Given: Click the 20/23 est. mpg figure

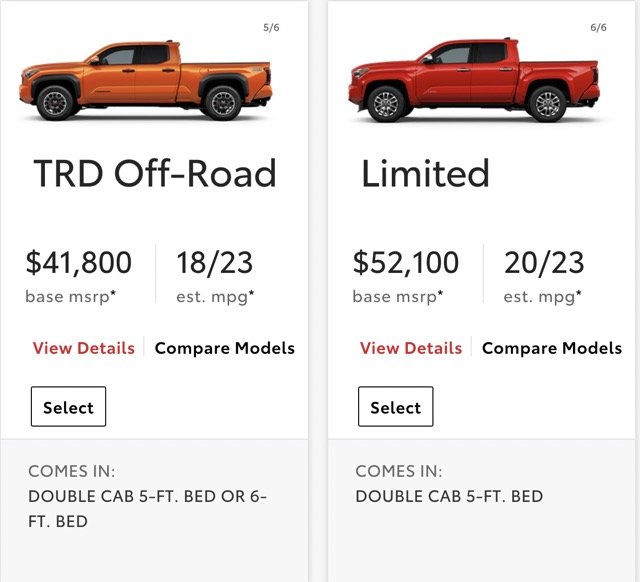Looking at the screenshot, I should (544, 262).
